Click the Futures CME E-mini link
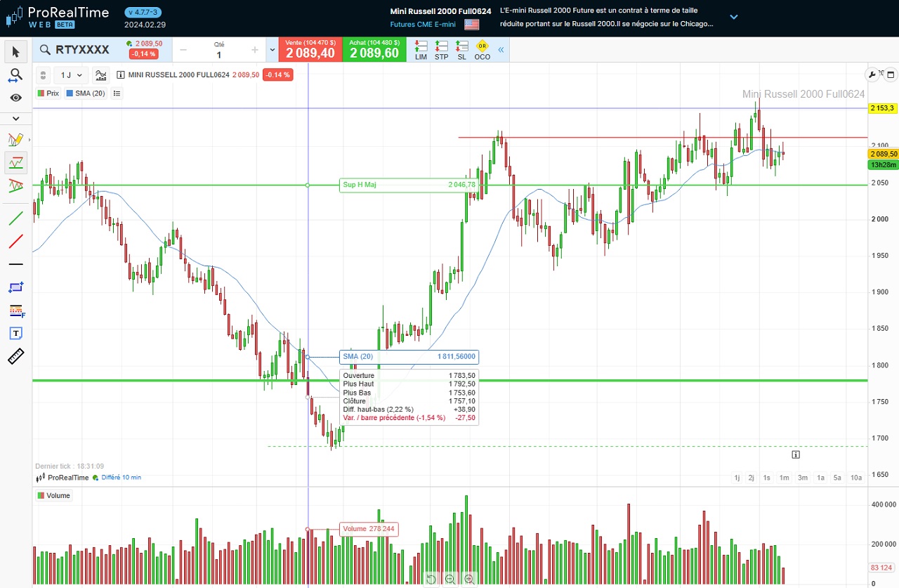This screenshot has width=899, height=588. pyautogui.click(x=423, y=24)
